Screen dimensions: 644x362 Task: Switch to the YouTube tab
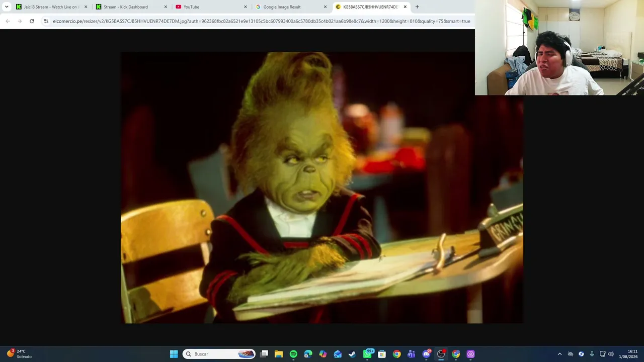tap(211, 7)
